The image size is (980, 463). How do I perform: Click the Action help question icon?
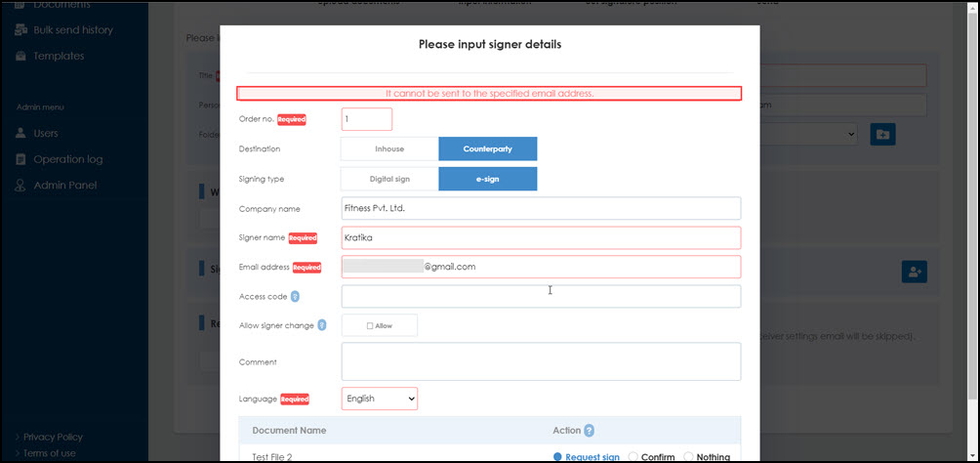(x=589, y=431)
